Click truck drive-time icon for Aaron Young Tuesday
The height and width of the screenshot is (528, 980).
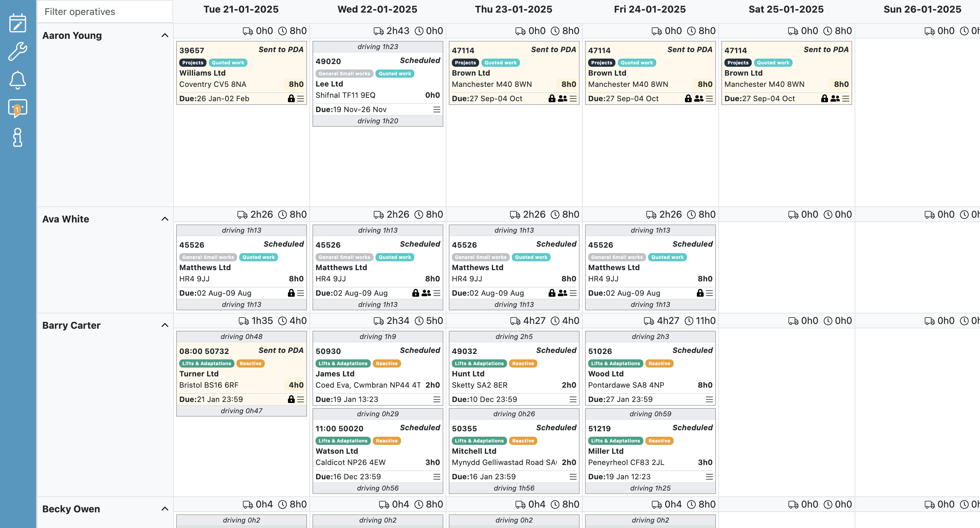[248, 31]
